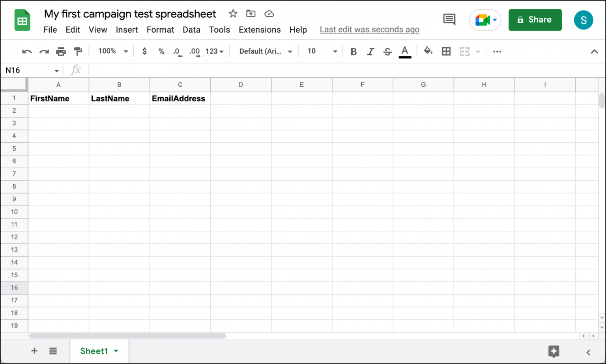The image size is (606, 364).
Task: Select the Paint format tool
Action: (78, 51)
